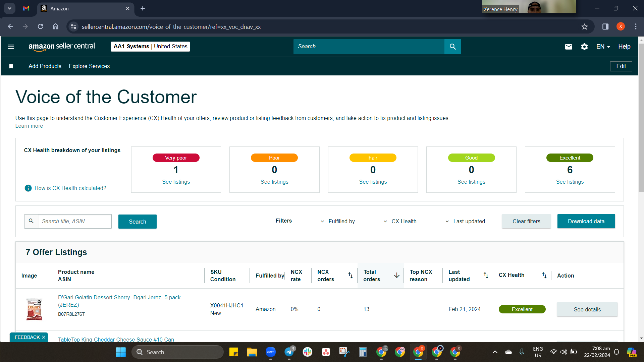Switch to the pinned Gmail tab
The height and width of the screenshot is (362, 644).
tap(26, 8)
